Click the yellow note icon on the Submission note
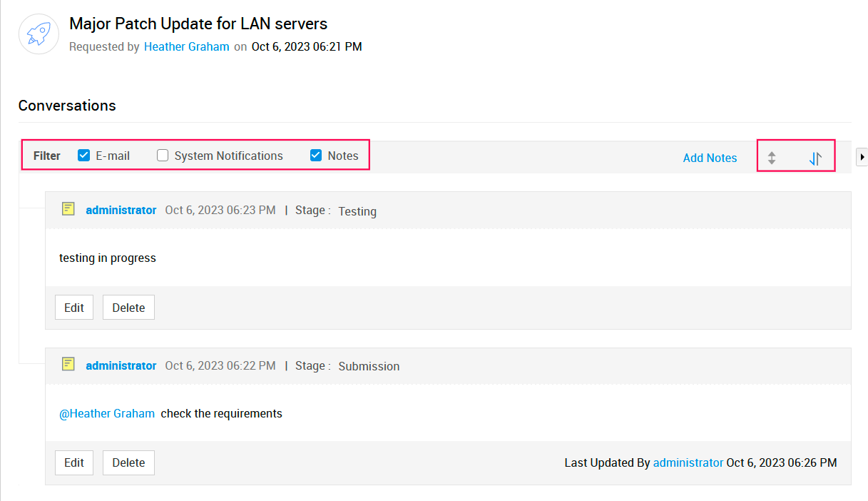 click(68, 365)
